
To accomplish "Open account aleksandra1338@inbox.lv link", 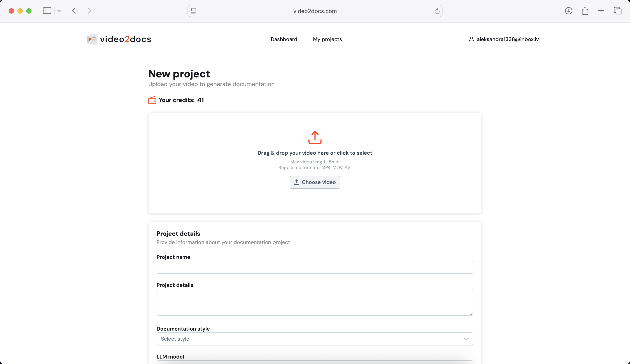I will [x=507, y=39].
